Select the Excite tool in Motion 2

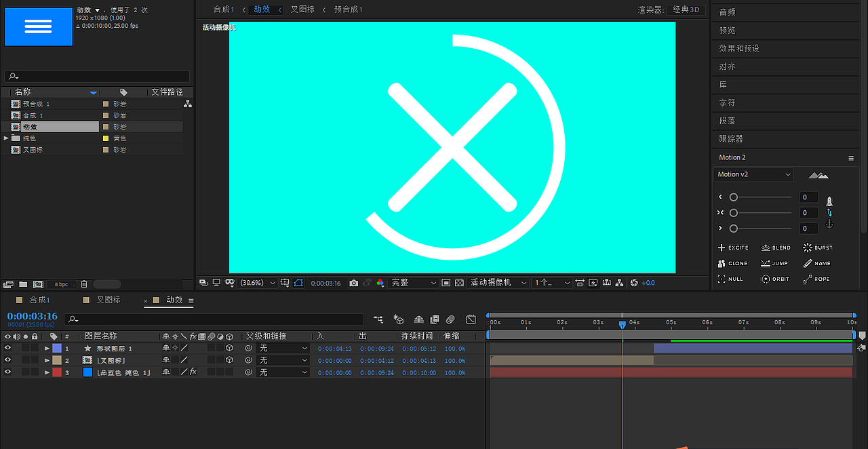(x=733, y=247)
